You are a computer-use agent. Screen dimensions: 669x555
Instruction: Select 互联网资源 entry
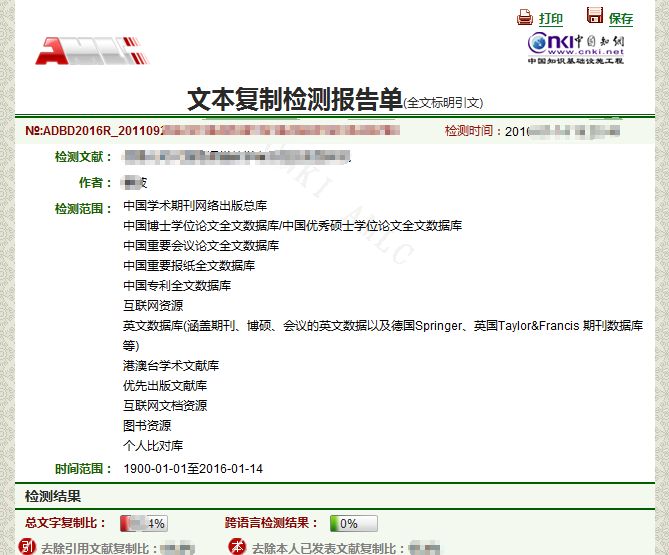pyautogui.click(x=153, y=306)
